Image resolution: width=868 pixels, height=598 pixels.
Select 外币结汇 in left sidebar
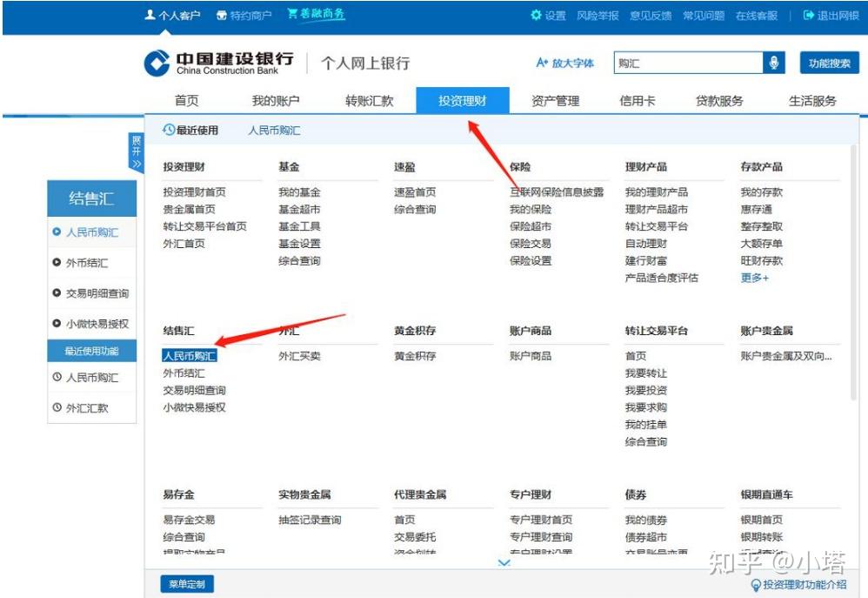(92, 263)
